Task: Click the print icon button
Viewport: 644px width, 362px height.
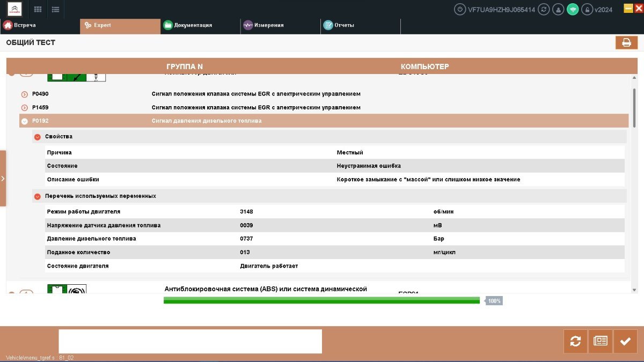Action: (626, 43)
